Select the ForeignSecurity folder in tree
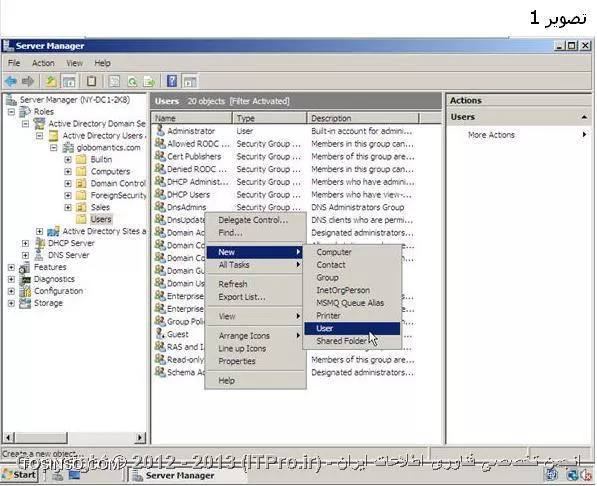Viewport: 597px width, 486px height. 118,195
